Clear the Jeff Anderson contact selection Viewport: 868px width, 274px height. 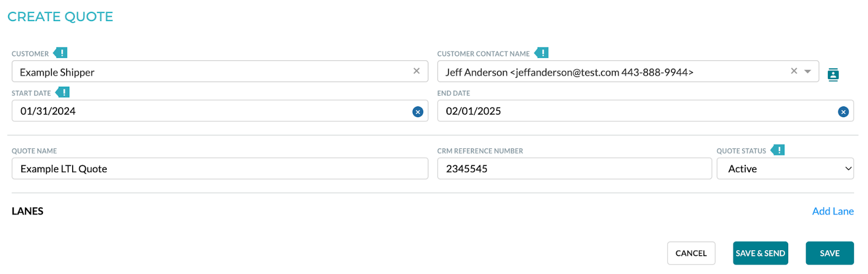794,71
